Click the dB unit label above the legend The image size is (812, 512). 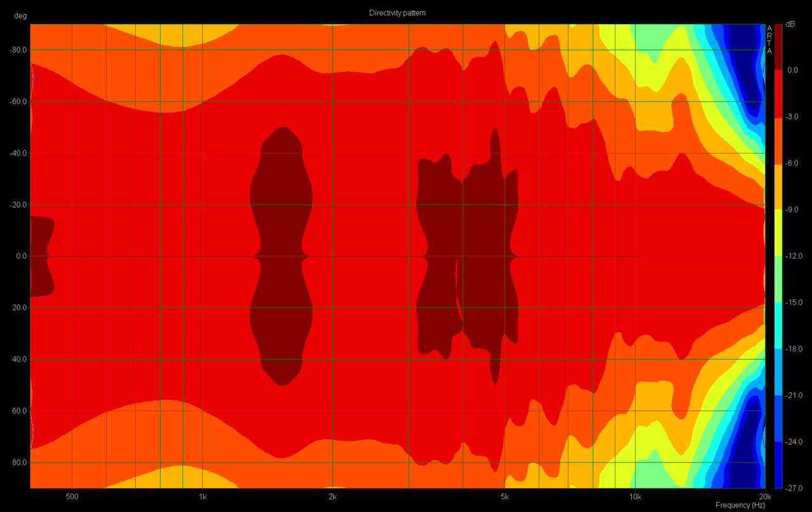click(790, 24)
